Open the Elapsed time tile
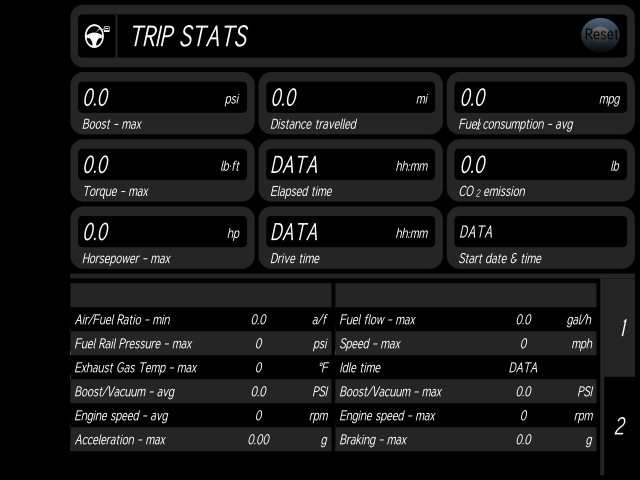Viewport: 640px width, 480px height. [x=351, y=171]
